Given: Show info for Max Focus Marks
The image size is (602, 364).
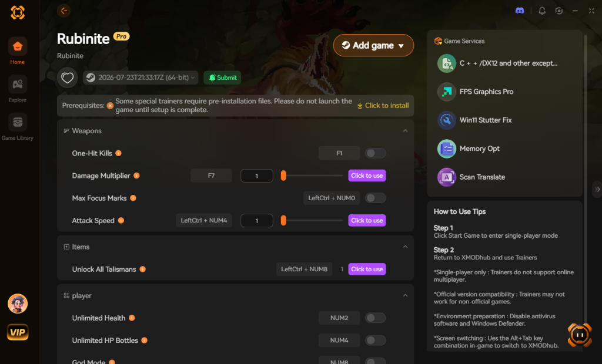Looking at the screenshot, I should [133, 198].
